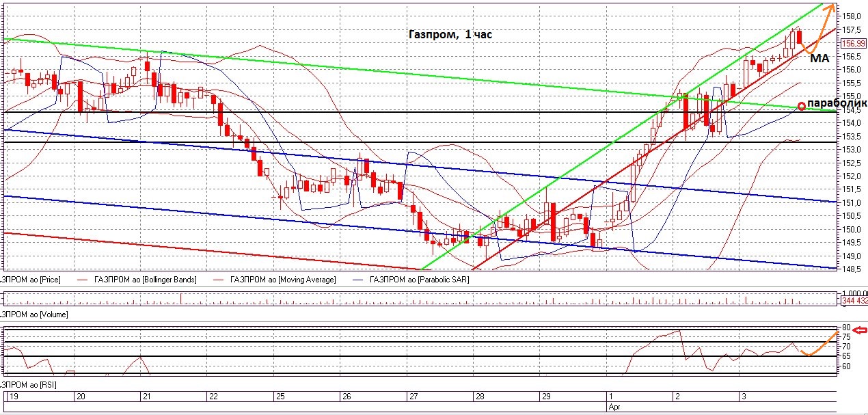This screenshot has height=415, width=868.
Task: Click the 153.5 price axis label
Action: [x=852, y=137]
